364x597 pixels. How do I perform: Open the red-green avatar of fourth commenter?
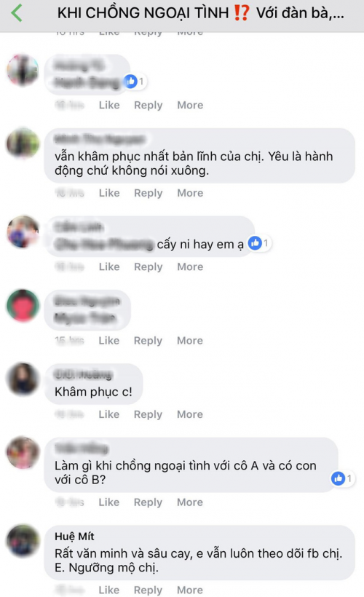pyautogui.click(x=23, y=305)
